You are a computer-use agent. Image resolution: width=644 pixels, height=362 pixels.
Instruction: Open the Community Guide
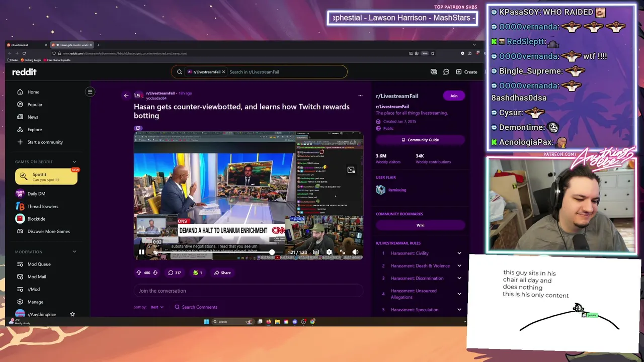pyautogui.click(x=420, y=140)
